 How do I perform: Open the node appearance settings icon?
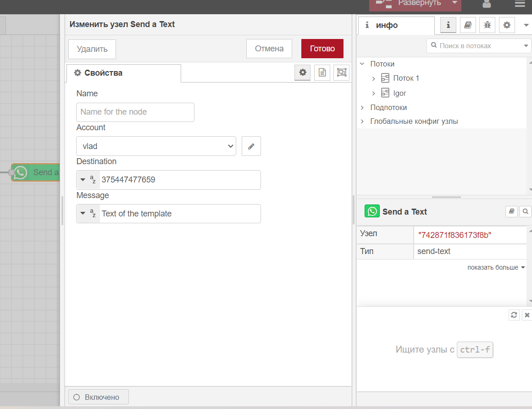341,72
